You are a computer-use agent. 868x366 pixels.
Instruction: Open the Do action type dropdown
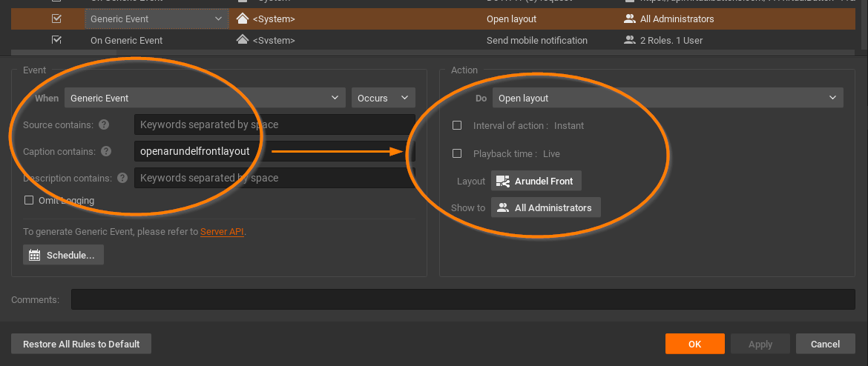point(668,98)
